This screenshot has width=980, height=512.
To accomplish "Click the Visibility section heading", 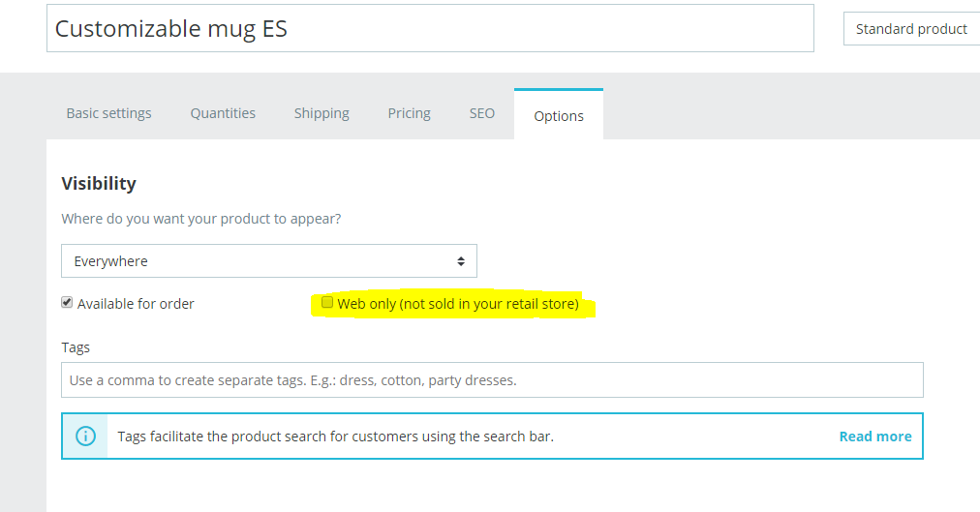I will click(99, 184).
